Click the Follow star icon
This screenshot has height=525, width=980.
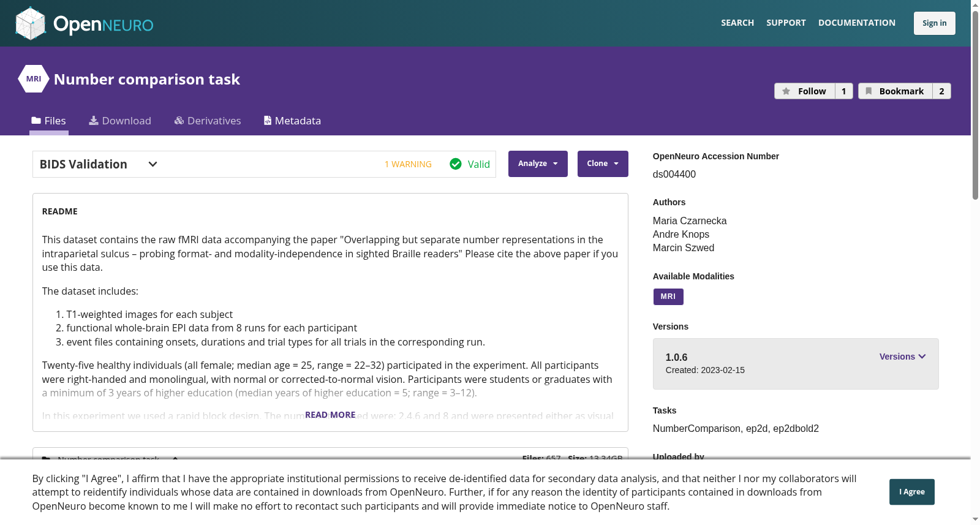point(786,91)
